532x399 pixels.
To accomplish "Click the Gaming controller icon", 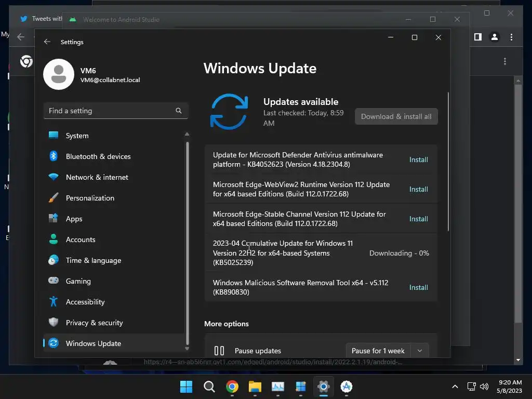I will point(54,281).
